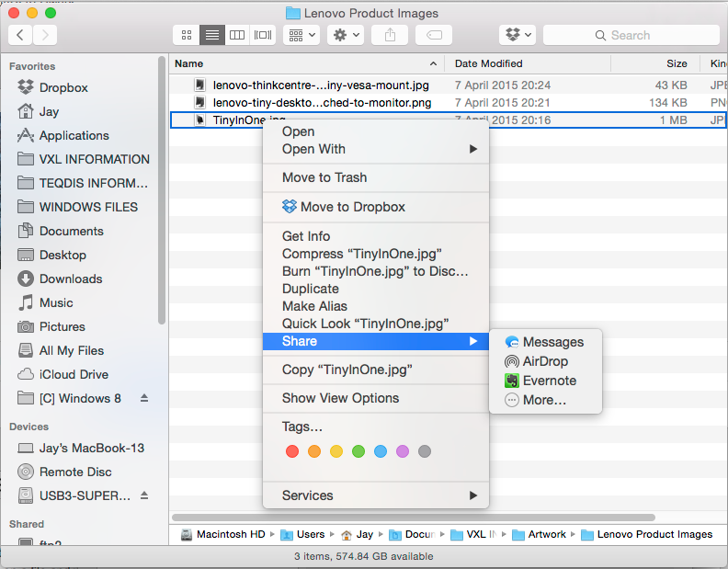Open Applications in the sidebar
The width and height of the screenshot is (728, 569).
pos(74,135)
